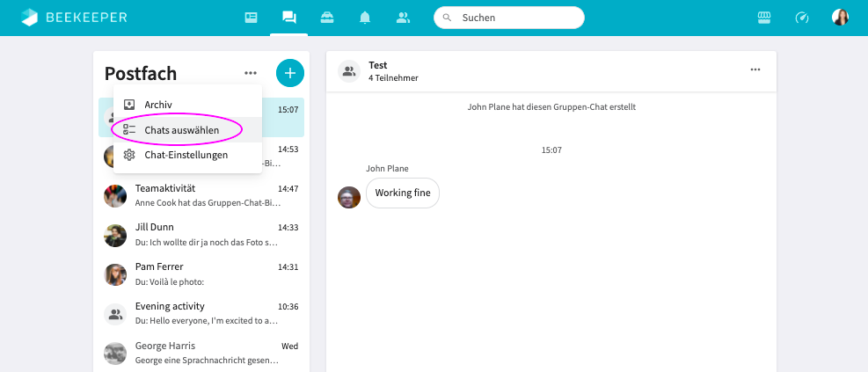Click Evening activity group icon
Viewport: 868px width, 372px height.
pyautogui.click(x=115, y=314)
